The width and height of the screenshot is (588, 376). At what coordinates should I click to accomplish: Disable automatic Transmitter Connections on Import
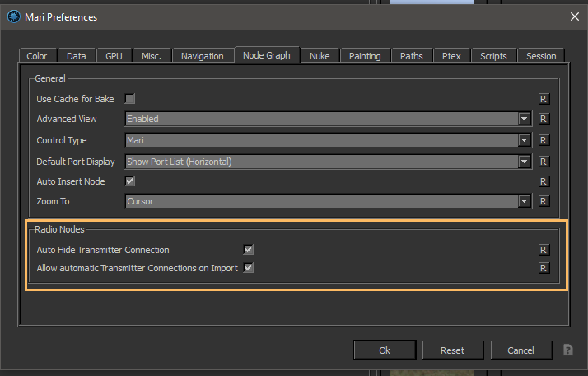pos(249,268)
